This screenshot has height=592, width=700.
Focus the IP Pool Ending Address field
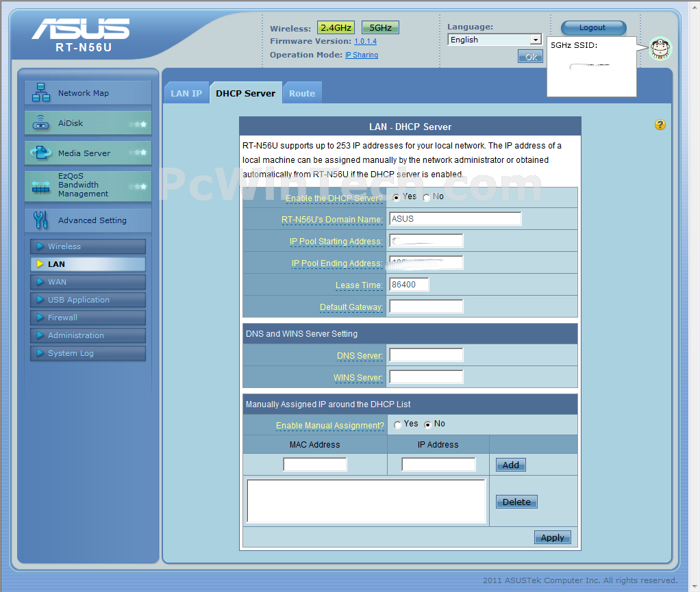click(426, 262)
